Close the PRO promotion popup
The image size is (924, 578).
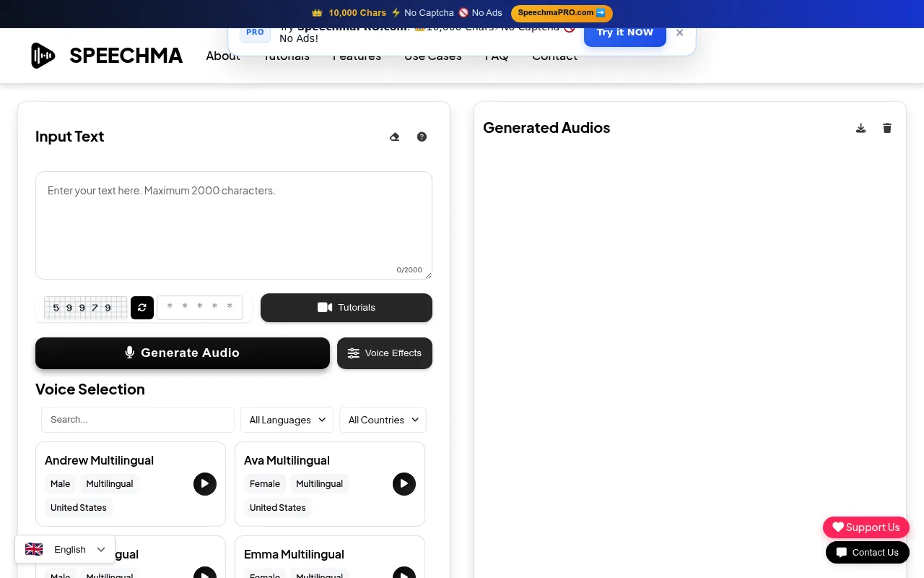click(x=679, y=33)
